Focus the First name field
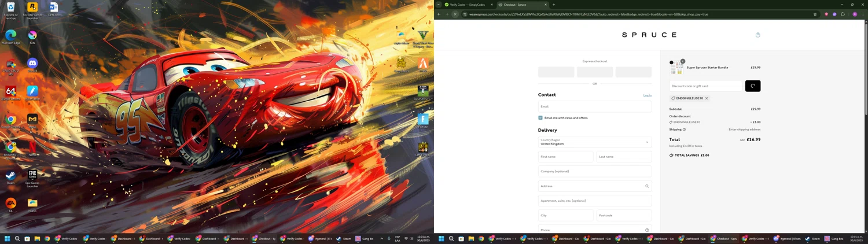 pyautogui.click(x=566, y=157)
